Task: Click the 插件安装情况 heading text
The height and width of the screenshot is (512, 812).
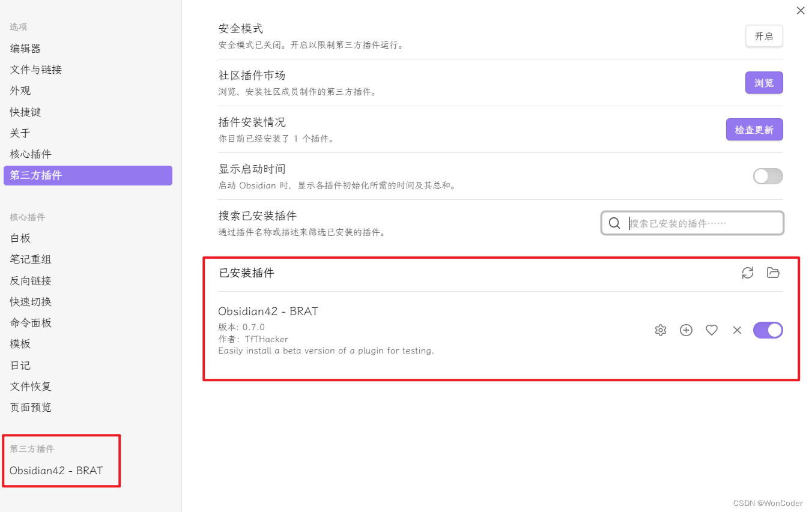Action: (252, 122)
